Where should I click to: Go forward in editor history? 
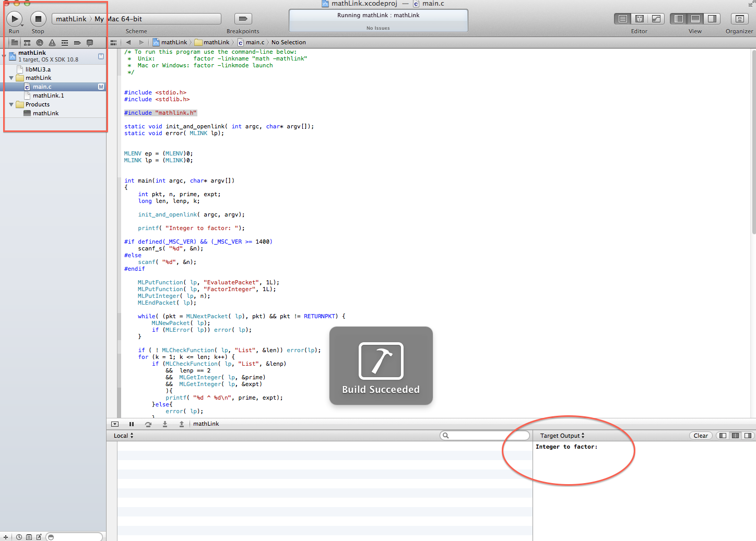pos(141,42)
